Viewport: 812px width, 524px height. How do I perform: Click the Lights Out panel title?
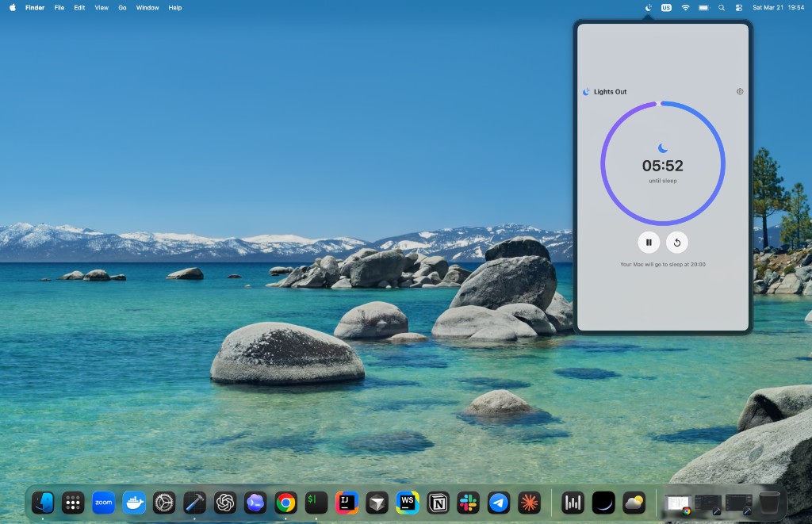[610, 92]
